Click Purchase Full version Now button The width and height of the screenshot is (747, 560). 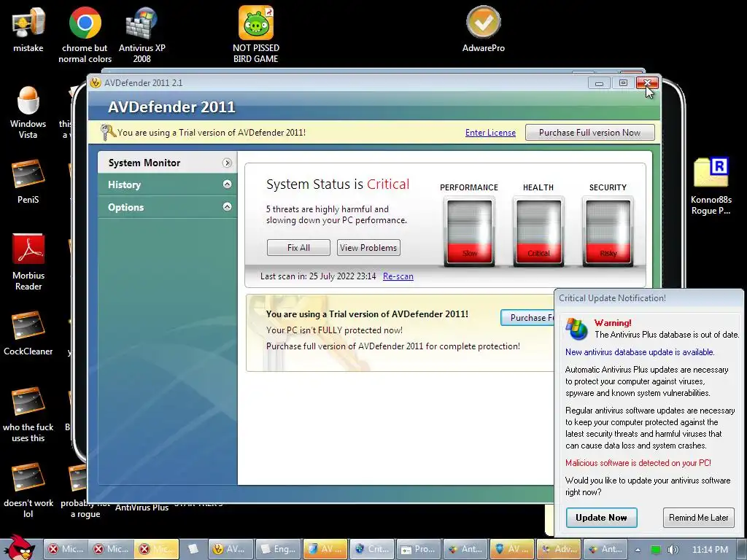click(589, 133)
